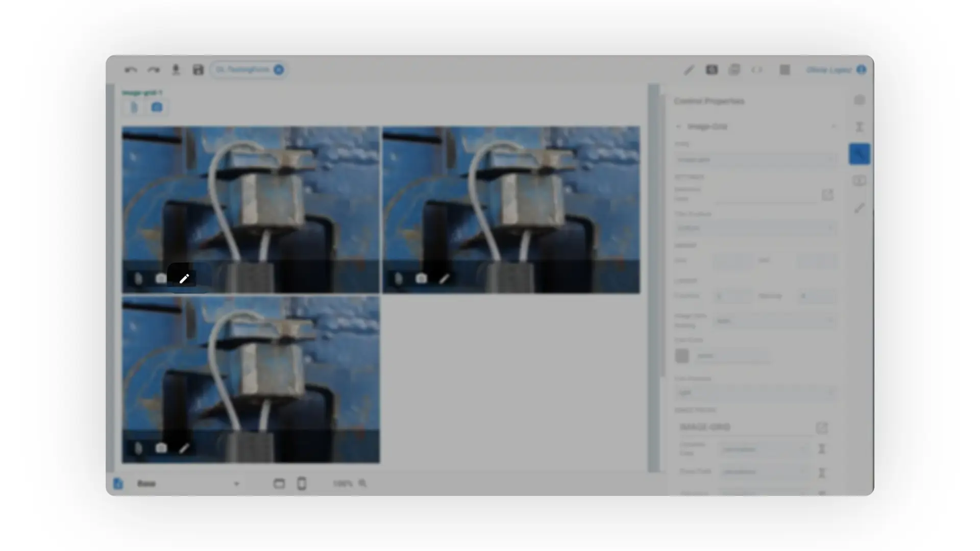Click the save floppy disk icon

click(198, 70)
